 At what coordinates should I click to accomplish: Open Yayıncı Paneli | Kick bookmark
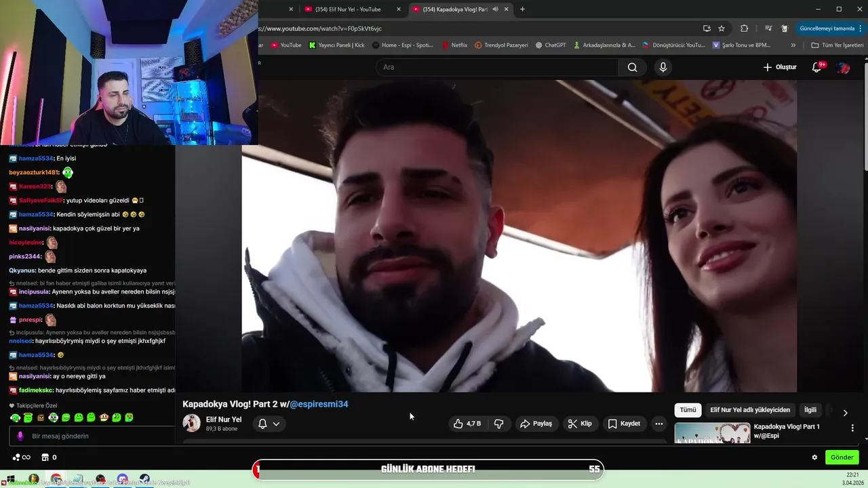(x=336, y=45)
